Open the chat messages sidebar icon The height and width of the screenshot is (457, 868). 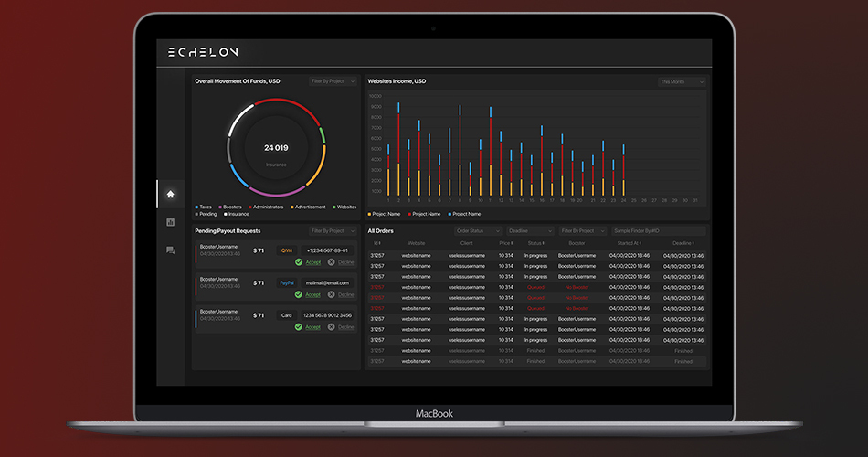click(171, 250)
